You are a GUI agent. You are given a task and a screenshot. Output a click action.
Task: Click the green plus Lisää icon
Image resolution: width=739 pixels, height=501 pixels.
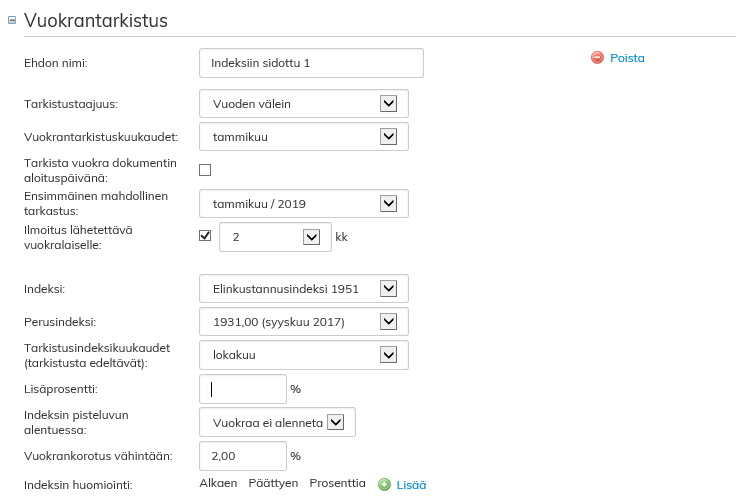(385, 485)
